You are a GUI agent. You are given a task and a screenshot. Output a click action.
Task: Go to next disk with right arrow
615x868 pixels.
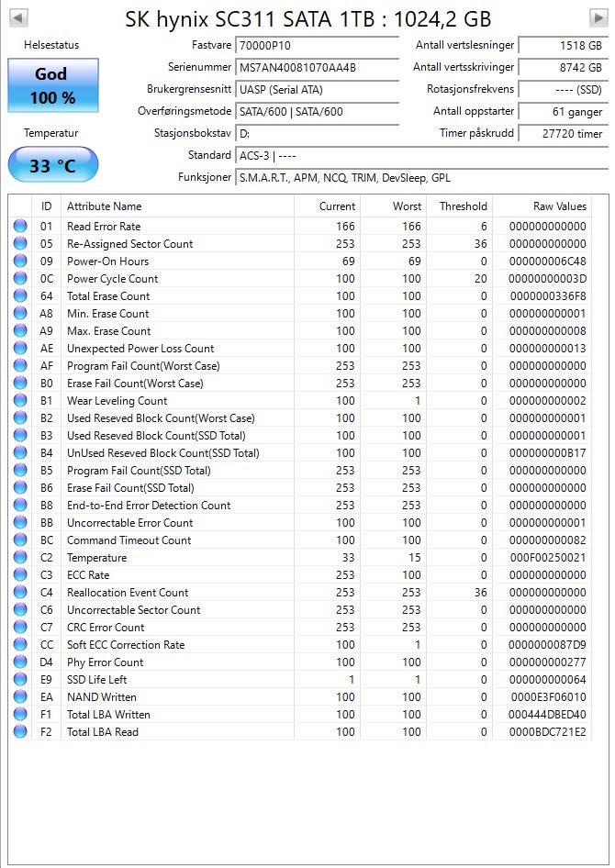(598, 17)
